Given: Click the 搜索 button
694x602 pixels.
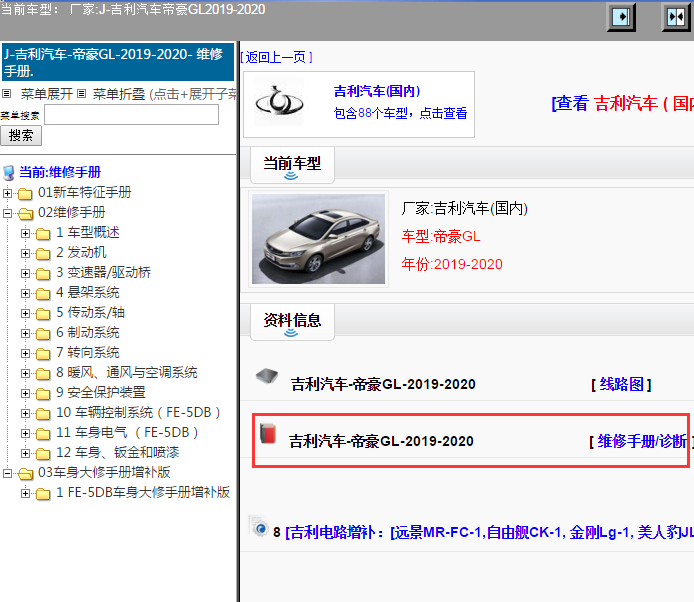Looking at the screenshot, I should (x=21, y=135).
